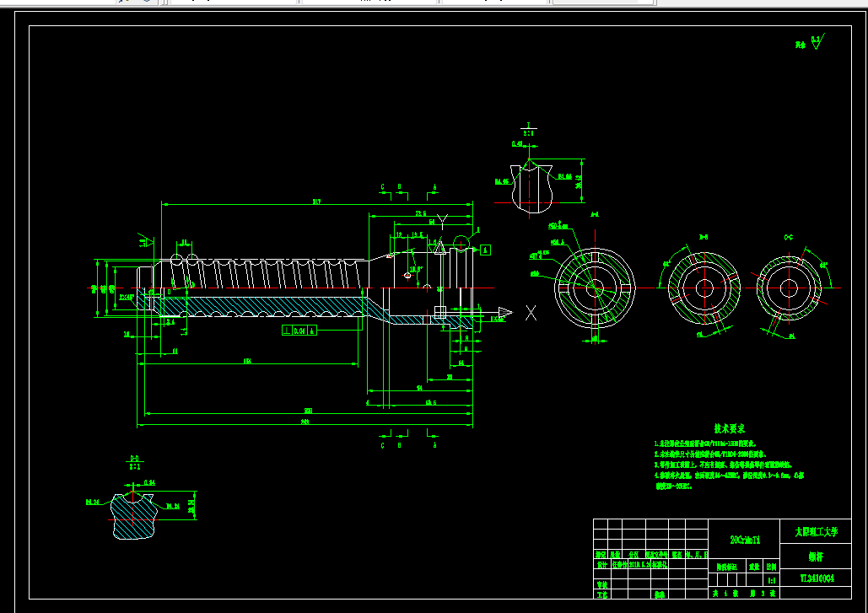Select the 技术要求 heading text
The width and height of the screenshot is (868, 613).
[729, 428]
